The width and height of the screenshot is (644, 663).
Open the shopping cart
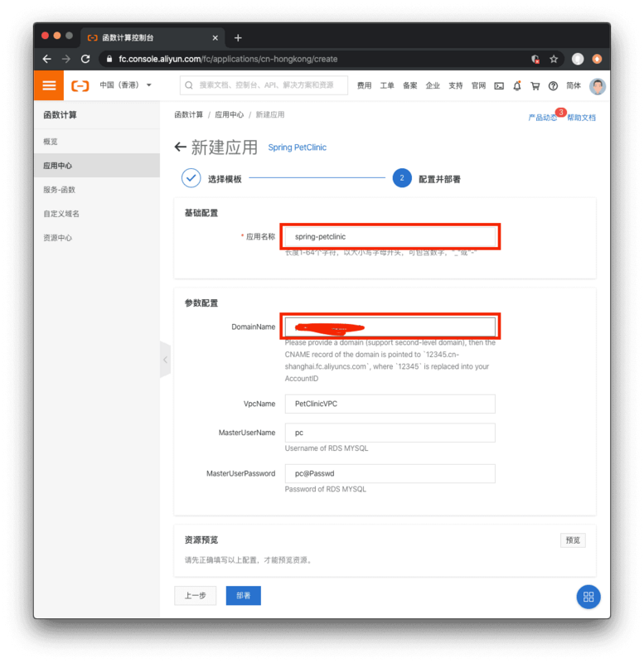[535, 86]
